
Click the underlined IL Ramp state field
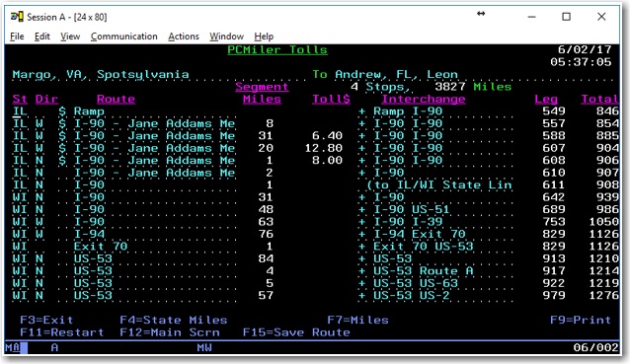[20, 111]
